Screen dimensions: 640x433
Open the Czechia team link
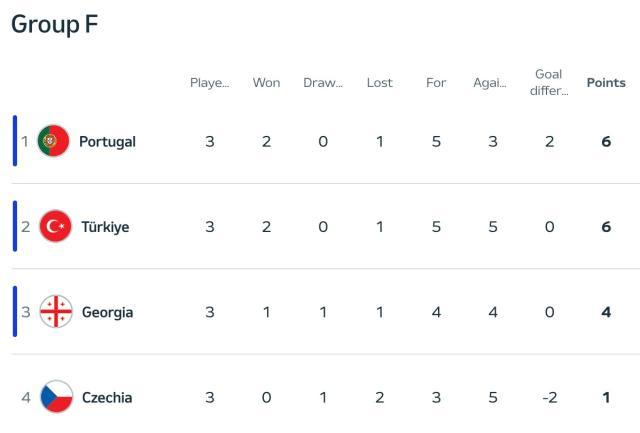(x=106, y=397)
